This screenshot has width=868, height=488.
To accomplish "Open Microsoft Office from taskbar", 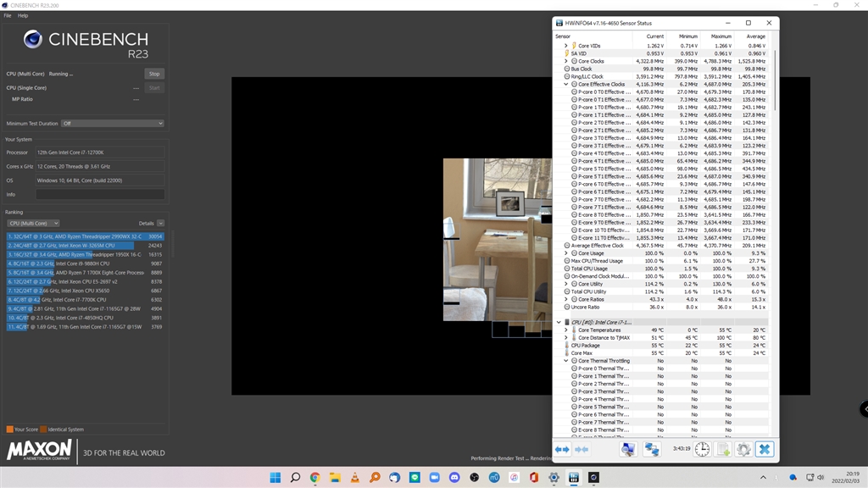I will 534,478.
